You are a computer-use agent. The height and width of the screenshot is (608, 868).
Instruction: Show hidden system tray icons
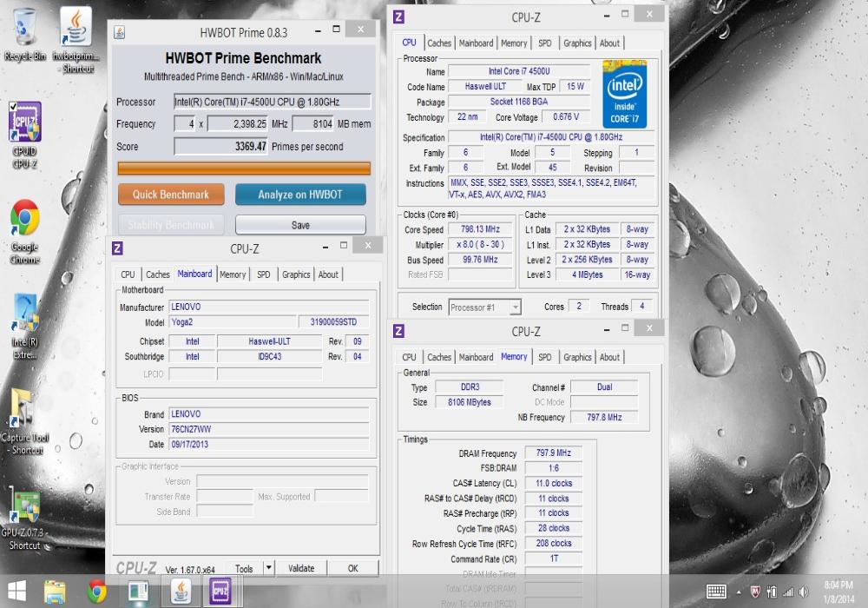click(739, 592)
